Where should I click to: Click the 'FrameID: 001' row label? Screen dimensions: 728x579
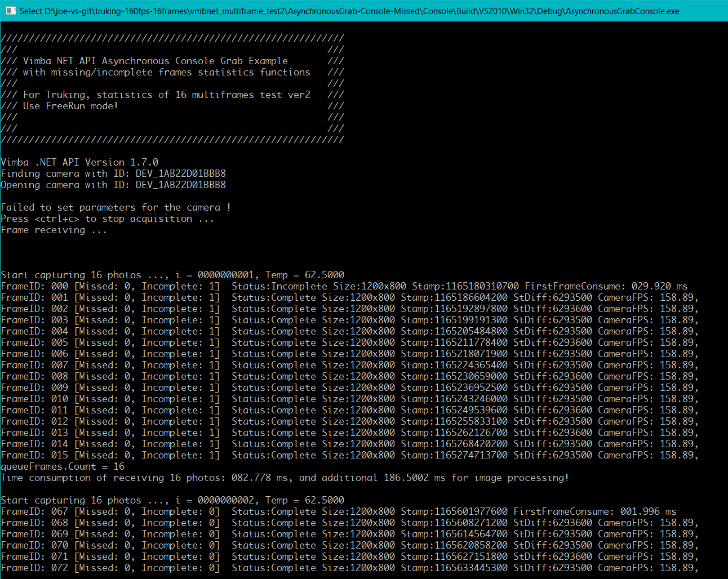click(x=34, y=297)
